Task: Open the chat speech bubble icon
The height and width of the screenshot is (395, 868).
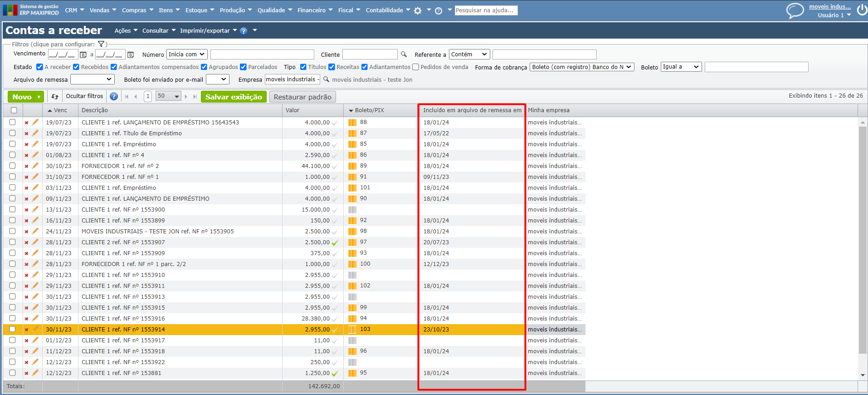Action: [795, 10]
